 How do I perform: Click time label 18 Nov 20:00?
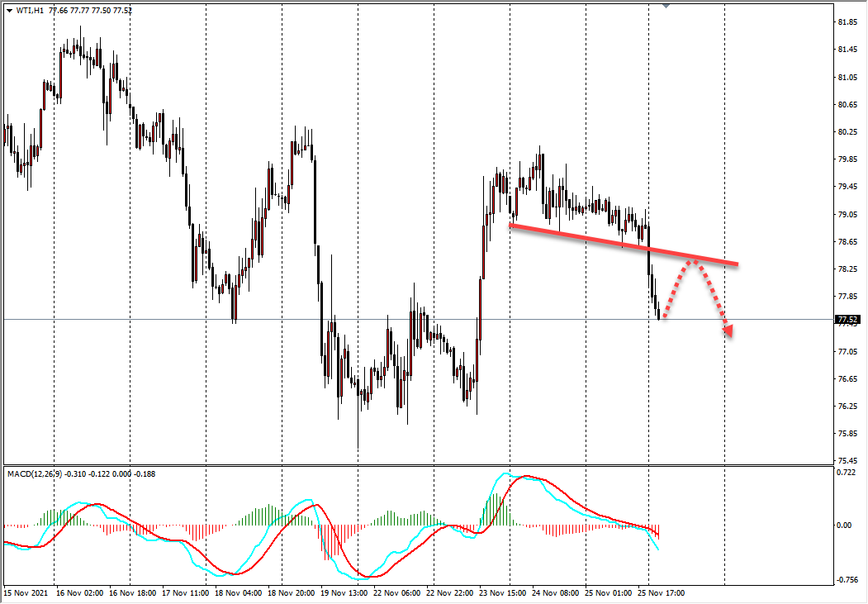(292, 593)
